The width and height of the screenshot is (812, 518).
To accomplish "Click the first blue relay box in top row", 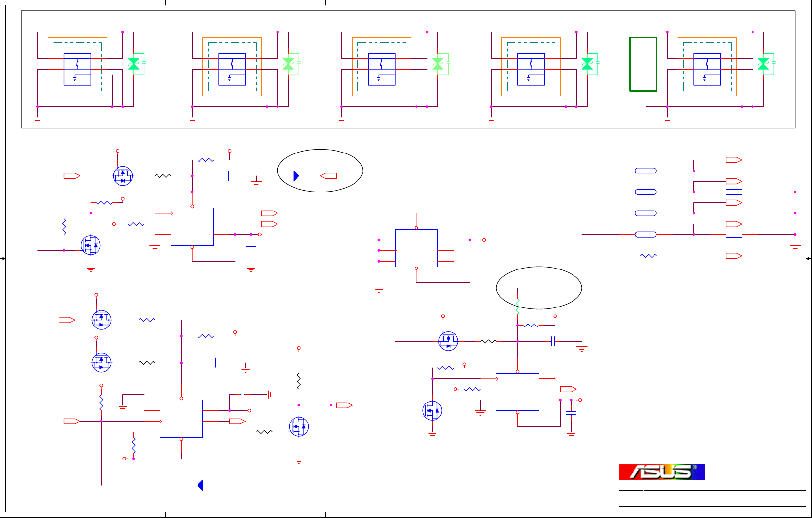I will [x=78, y=69].
